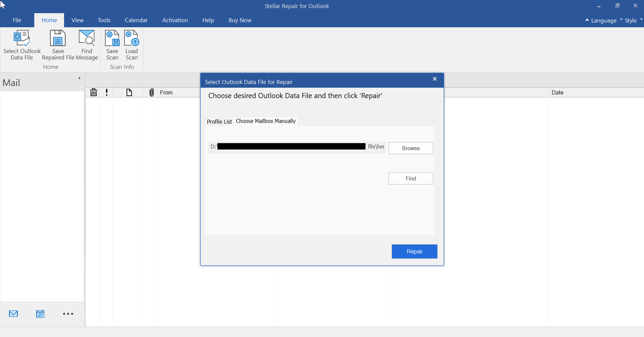Collapse the Mail pane arrow
644x337 pixels.
tap(79, 78)
